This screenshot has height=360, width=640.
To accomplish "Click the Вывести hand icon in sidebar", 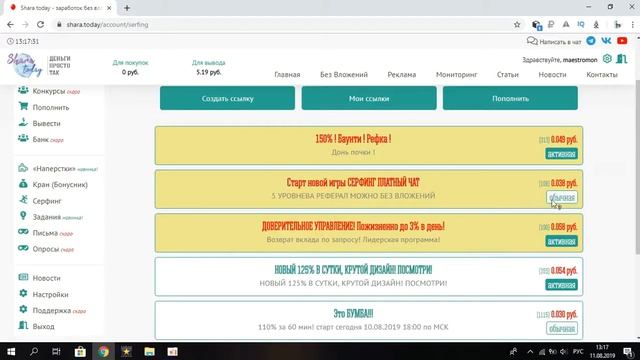I will (x=23, y=122).
